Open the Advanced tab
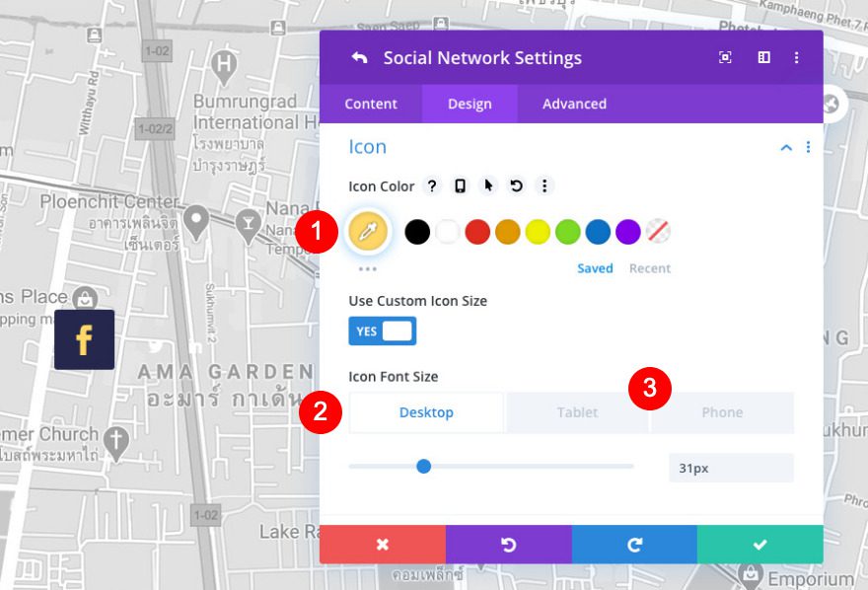Image resolution: width=868 pixels, height=590 pixels. [x=574, y=104]
